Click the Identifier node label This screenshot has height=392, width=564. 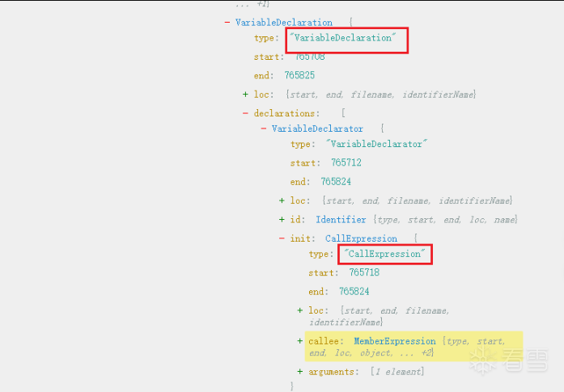341,220
